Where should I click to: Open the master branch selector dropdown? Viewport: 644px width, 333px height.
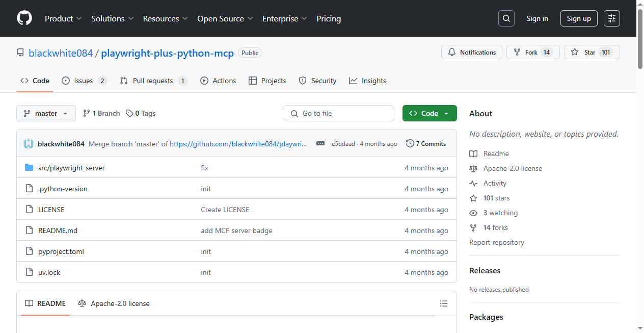[46, 113]
